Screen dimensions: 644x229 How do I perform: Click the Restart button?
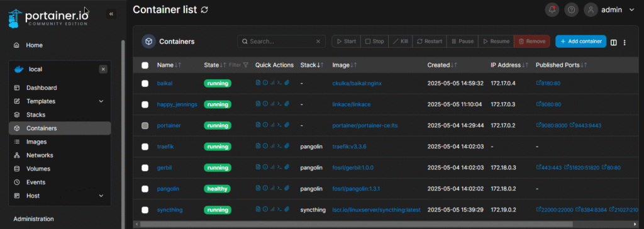(x=429, y=42)
